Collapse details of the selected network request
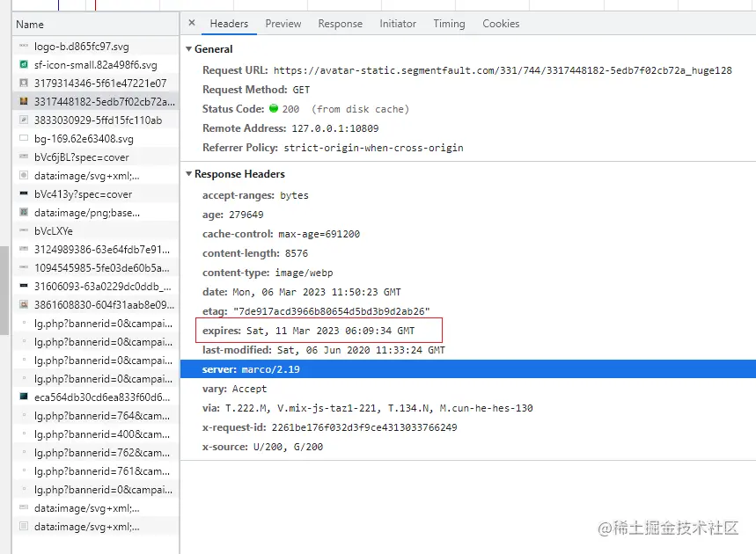756x554 pixels. [192, 24]
